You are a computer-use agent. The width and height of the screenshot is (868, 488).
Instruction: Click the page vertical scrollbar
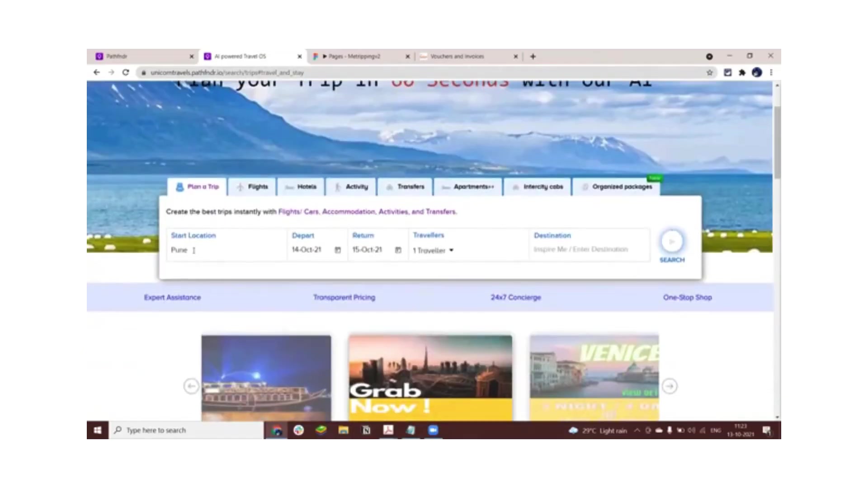pos(777,142)
